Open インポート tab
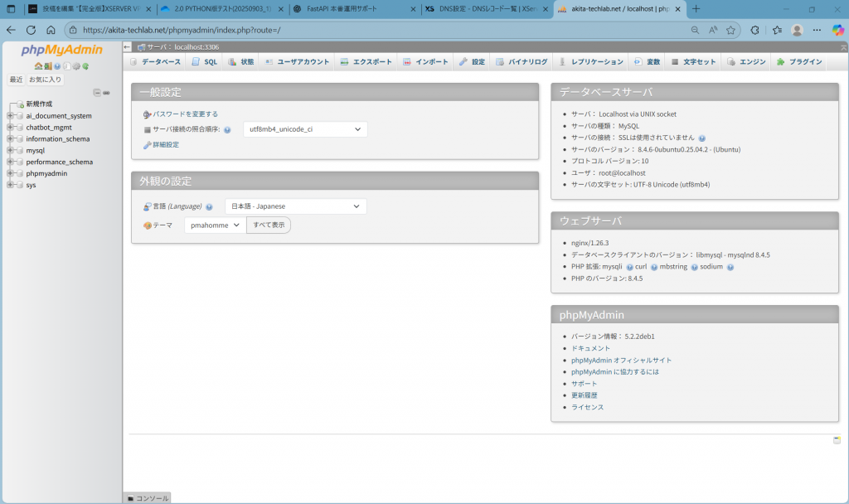Viewport: 849px width, 504px height. (425, 61)
